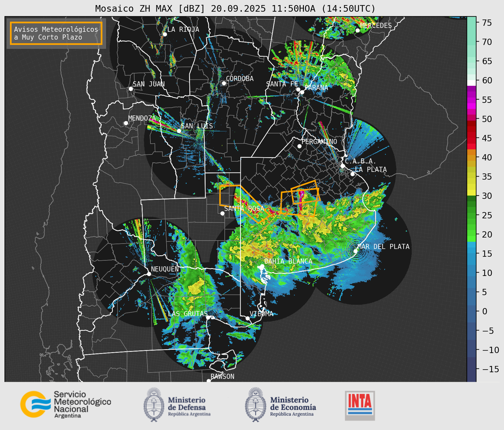Select the MERCEDES city label
The width and height of the screenshot is (504, 430).
pyautogui.click(x=376, y=26)
